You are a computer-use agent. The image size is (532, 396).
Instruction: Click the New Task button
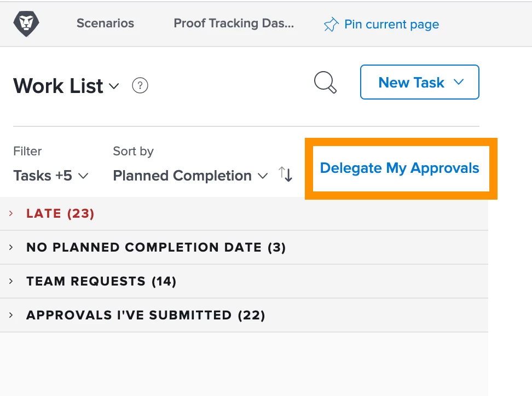pos(420,82)
